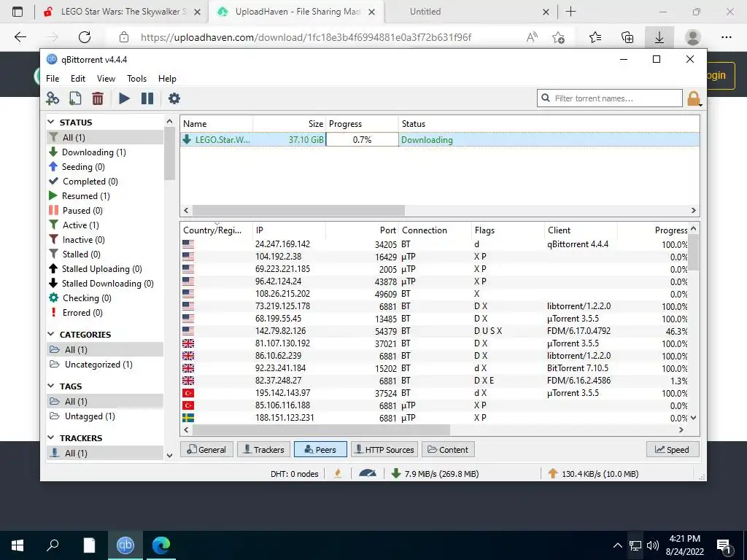Click the red Remove torrent trash icon
This screenshot has width=747, height=560.
tap(98, 98)
